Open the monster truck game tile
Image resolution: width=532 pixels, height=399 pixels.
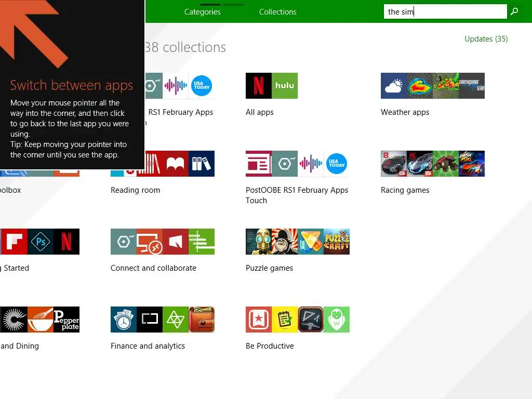[x=445, y=164]
